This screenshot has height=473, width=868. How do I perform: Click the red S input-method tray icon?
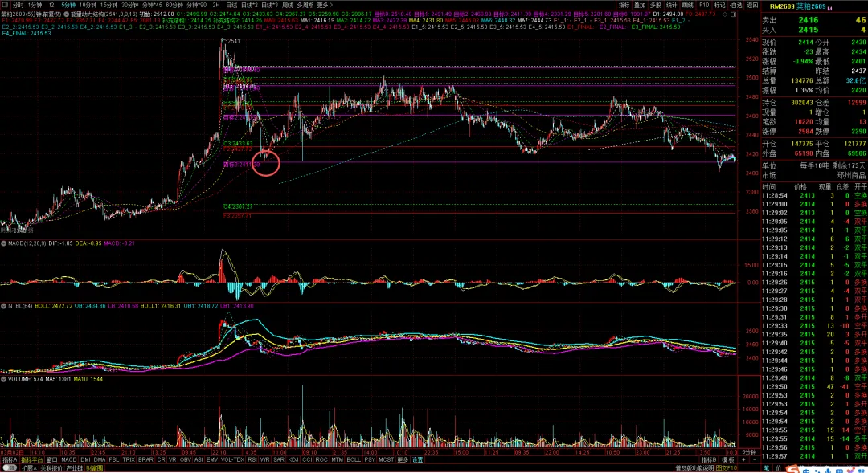(x=792, y=469)
